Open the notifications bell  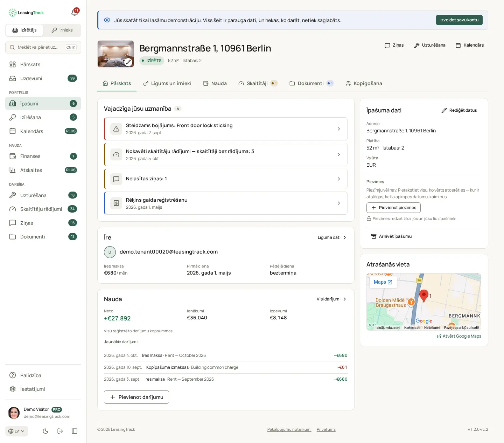[75, 13]
